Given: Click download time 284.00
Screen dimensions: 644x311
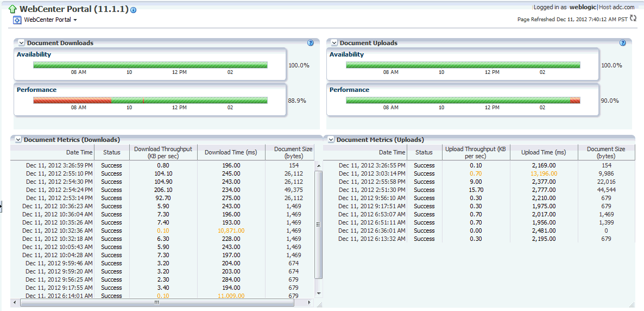Looking at the screenshot, I should (x=231, y=279).
